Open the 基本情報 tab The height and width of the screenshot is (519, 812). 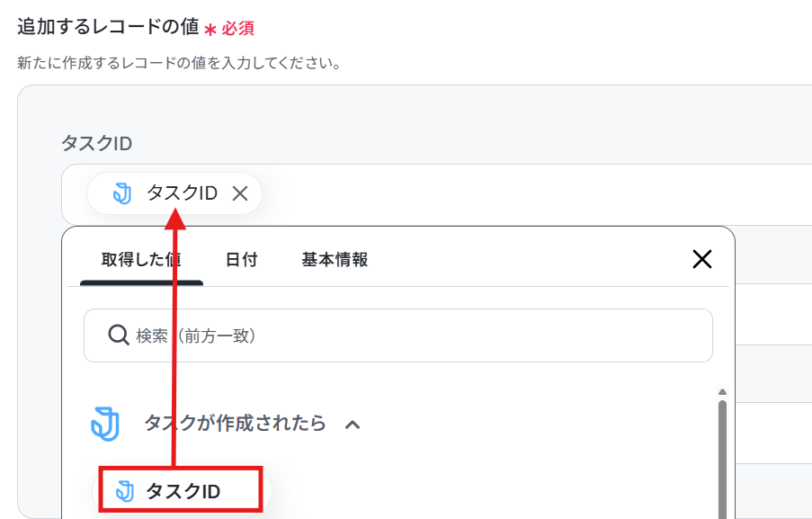tap(335, 260)
